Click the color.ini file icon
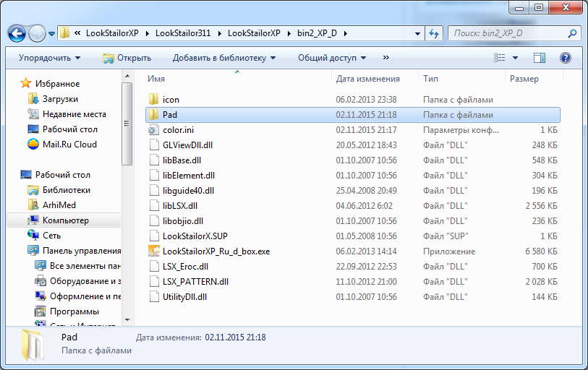 [153, 129]
